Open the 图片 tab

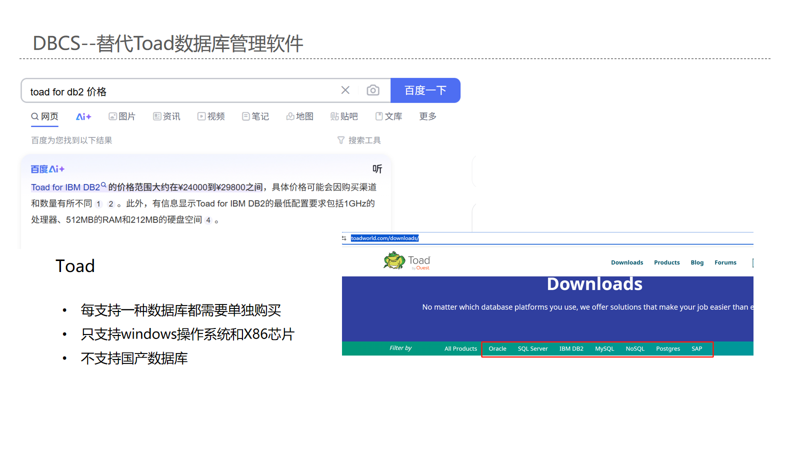click(x=122, y=116)
